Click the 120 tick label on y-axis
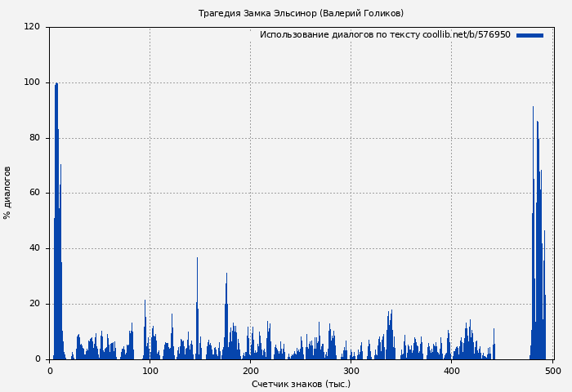Viewport: 572px width, 392px height. (32, 27)
